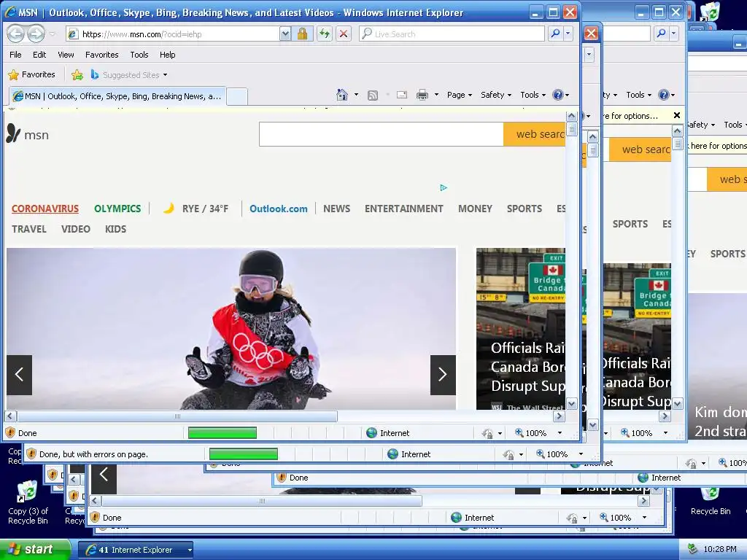Open the Safety dropdown in the front window
Screen dimensions: 747x560
click(x=496, y=95)
